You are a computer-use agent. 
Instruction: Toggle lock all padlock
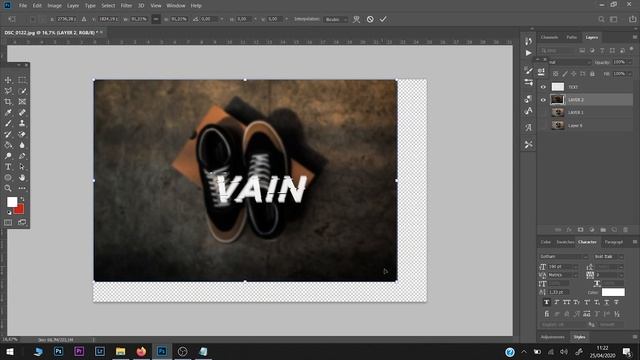tap(592, 74)
